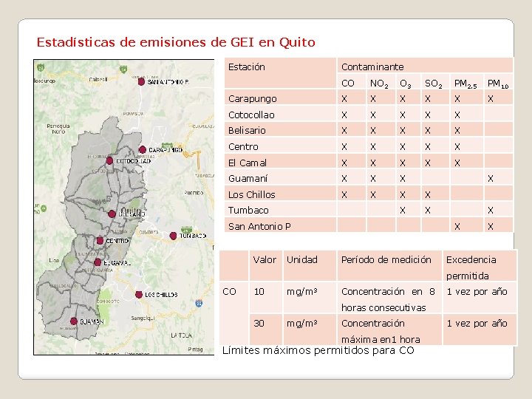Select the 'LA TOLA' label on map
This screenshot has height=399, width=532.
182,335
